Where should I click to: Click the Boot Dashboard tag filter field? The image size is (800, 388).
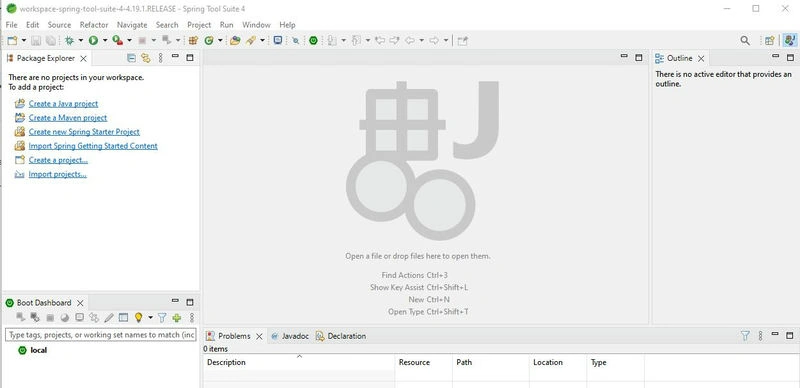(x=101, y=335)
